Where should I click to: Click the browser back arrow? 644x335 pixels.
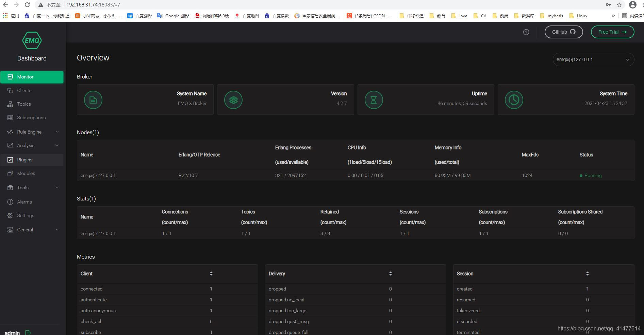[x=5, y=5]
